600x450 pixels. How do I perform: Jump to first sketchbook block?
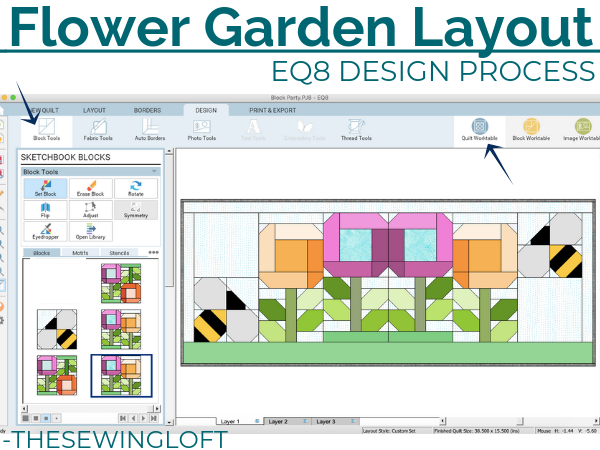[123, 418]
